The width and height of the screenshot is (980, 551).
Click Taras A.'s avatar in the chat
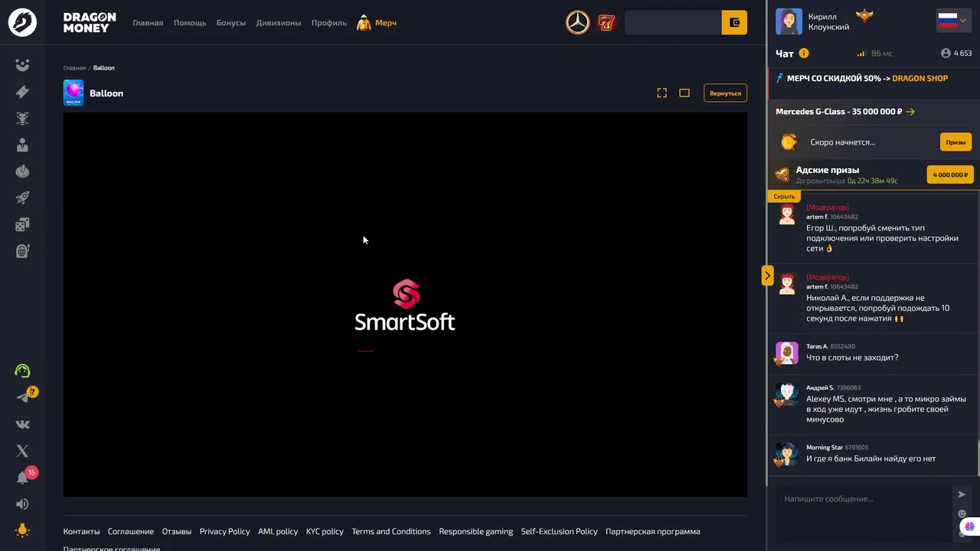point(786,353)
